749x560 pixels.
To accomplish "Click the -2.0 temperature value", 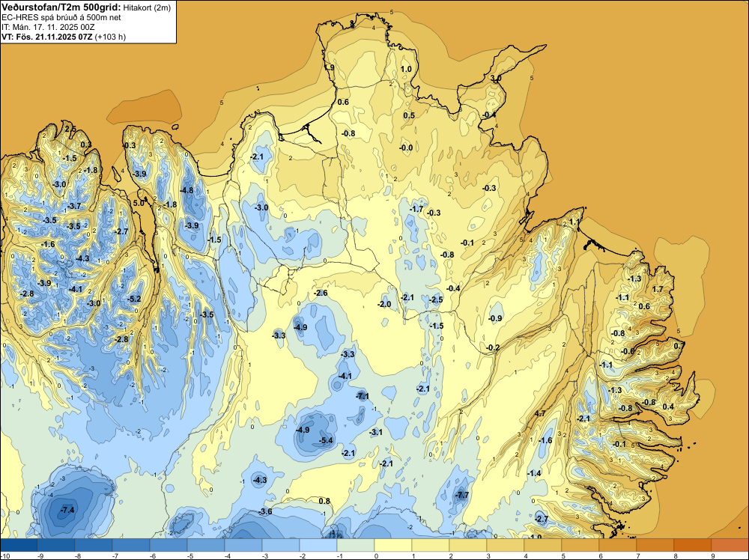I will pos(384,304).
